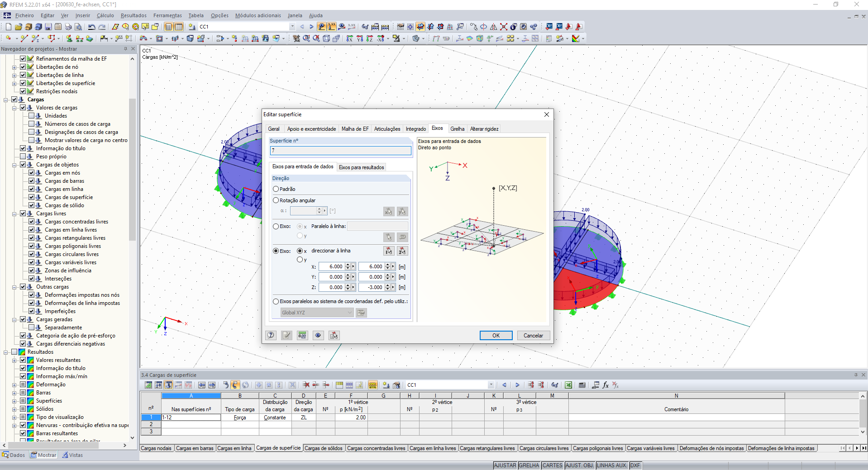Open the CC1 dropdown in table toolbar
Image resolution: width=868 pixels, height=470 pixels.
pyautogui.click(x=491, y=385)
